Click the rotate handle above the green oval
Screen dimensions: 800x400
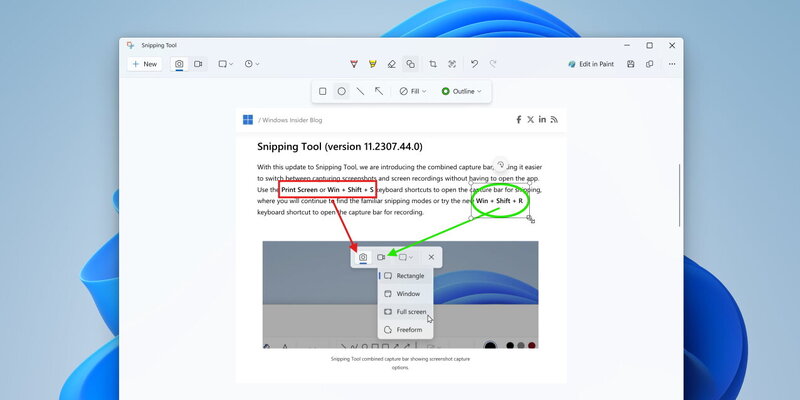(501, 164)
